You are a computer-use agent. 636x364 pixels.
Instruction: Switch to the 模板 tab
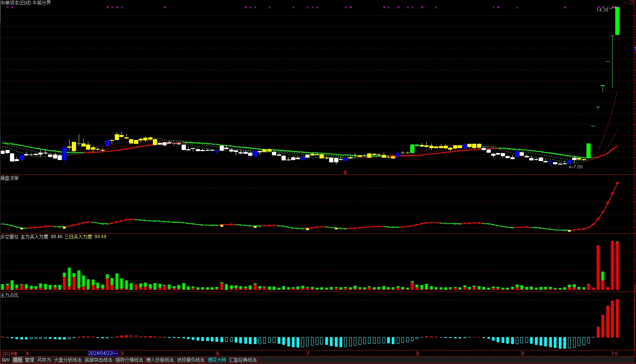pyautogui.click(x=18, y=360)
